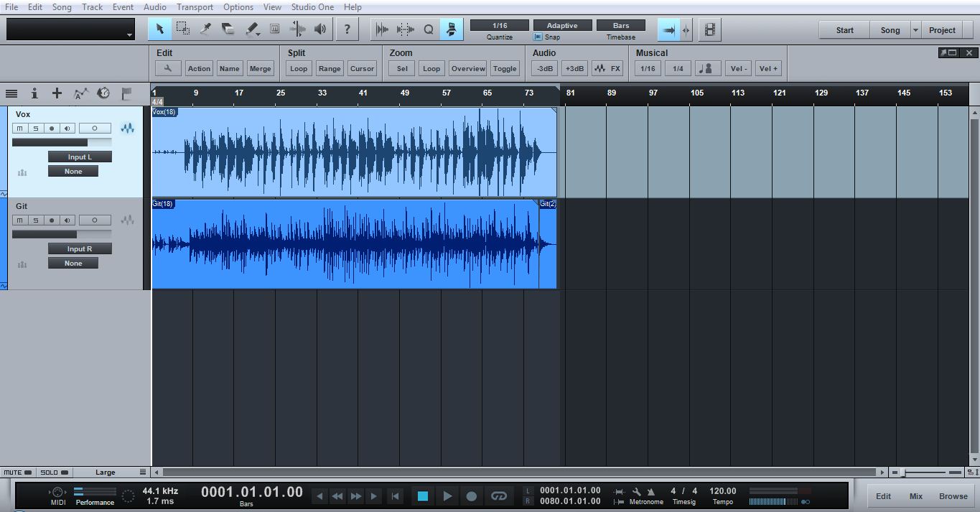
Task: Open the video player icon
Action: tap(709, 29)
